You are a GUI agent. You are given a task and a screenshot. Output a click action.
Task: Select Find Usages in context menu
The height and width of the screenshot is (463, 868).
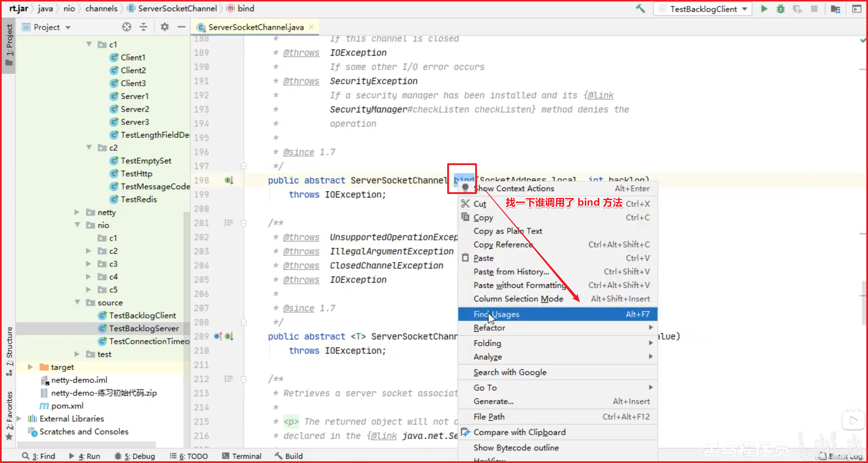click(558, 314)
